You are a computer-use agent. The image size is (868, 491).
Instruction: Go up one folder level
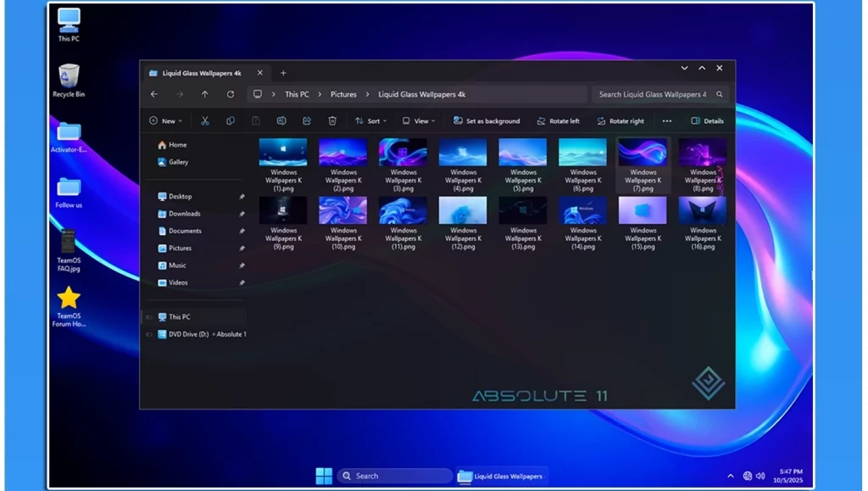coord(205,95)
